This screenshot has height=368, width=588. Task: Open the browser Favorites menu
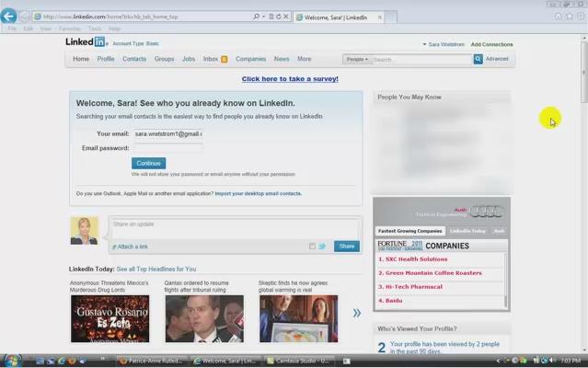click(69, 29)
